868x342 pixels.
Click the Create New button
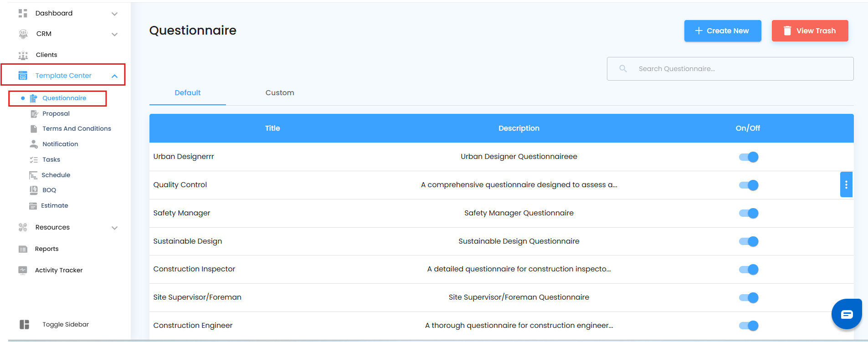722,31
